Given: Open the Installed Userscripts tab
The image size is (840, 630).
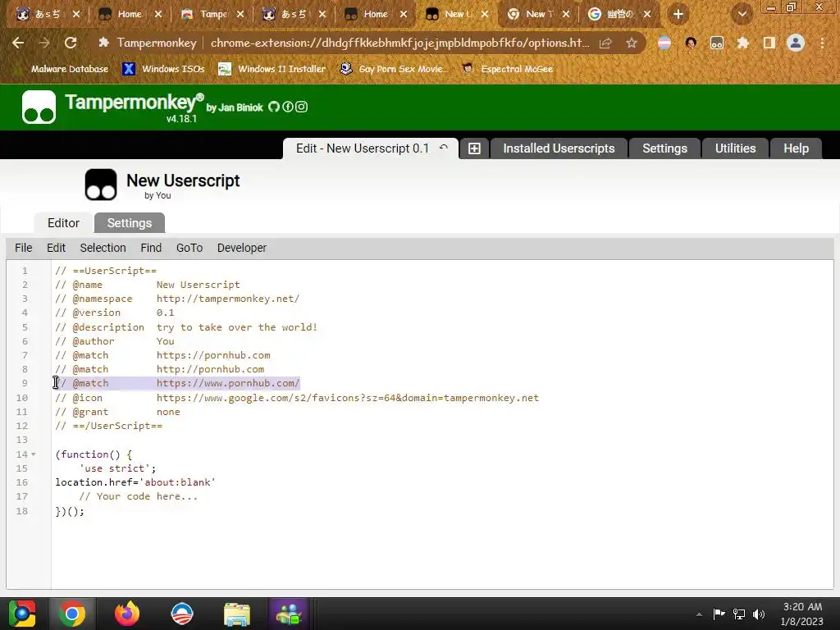Looking at the screenshot, I should (559, 148).
